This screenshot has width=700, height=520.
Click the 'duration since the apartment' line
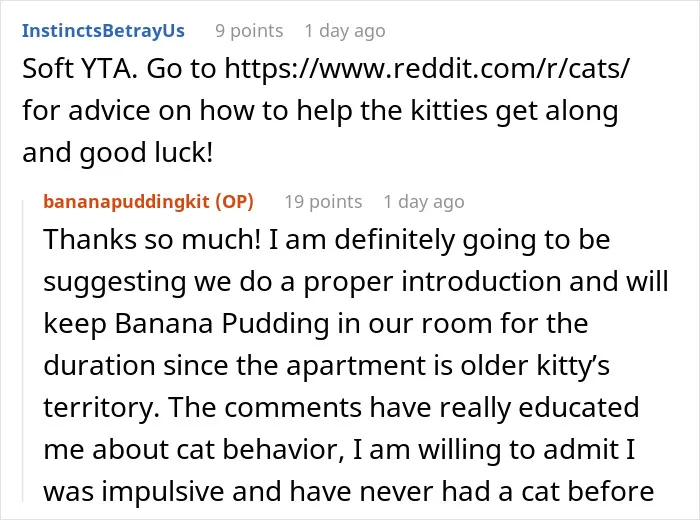coord(327,365)
